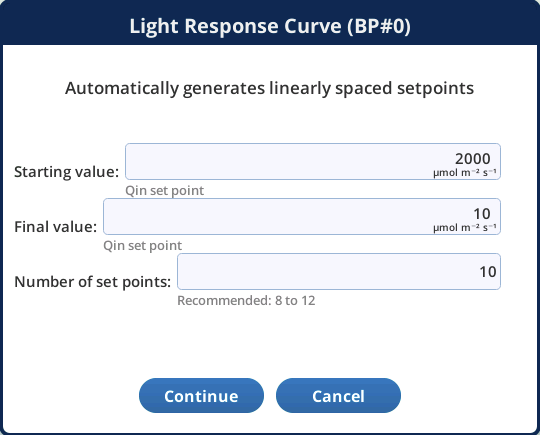Click the 'Number of set points:' label

pyautogui.click(x=93, y=282)
